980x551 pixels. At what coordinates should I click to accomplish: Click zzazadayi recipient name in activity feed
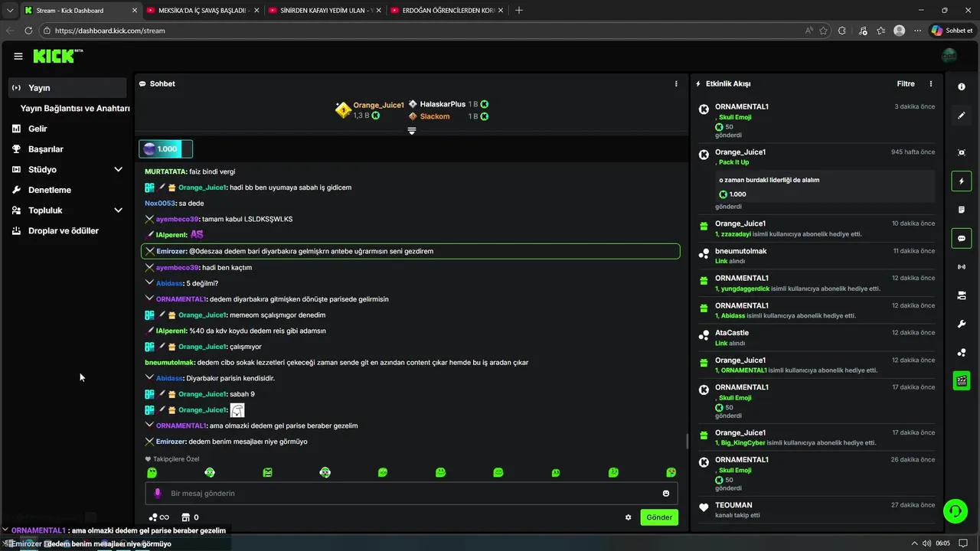coord(736,234)
